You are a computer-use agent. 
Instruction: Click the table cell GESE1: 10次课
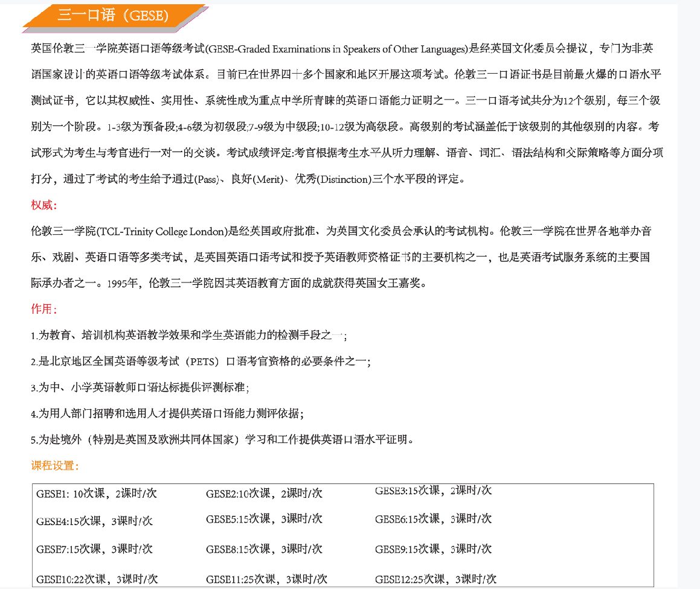click(97, 493)
